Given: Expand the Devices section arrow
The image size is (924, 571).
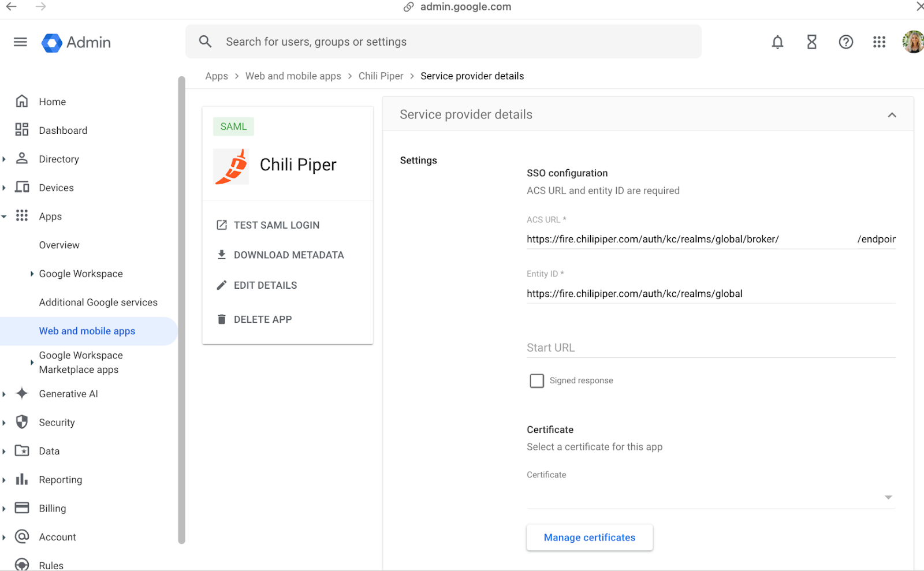Looking at the screenshot, I should pos(4,188).
